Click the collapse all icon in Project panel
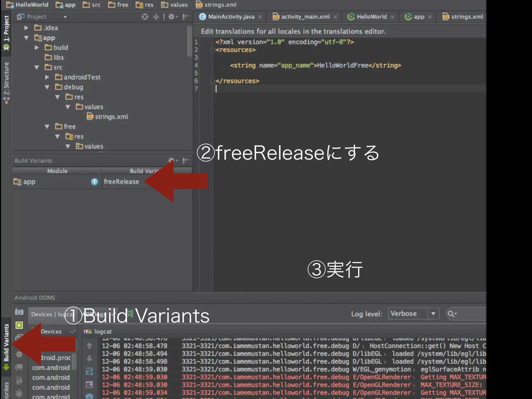The image size is (532, 399). [156, 17]
